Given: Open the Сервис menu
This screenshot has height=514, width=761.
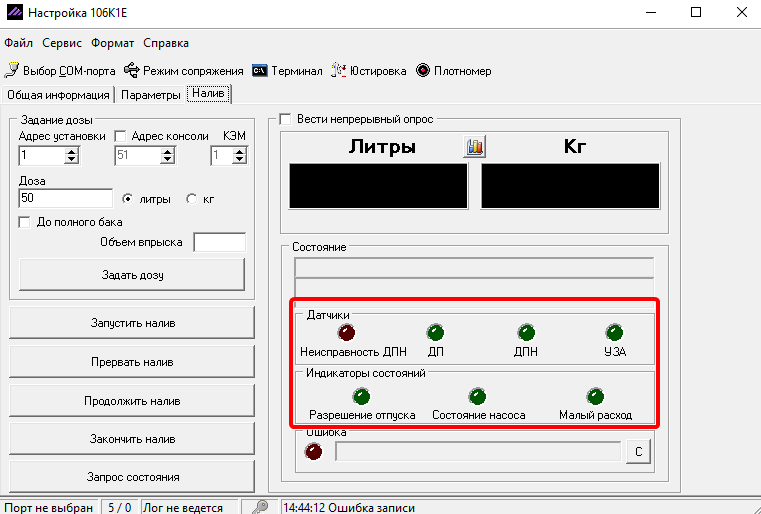Looking at the screenshot, I should click(x=62, y=43).
